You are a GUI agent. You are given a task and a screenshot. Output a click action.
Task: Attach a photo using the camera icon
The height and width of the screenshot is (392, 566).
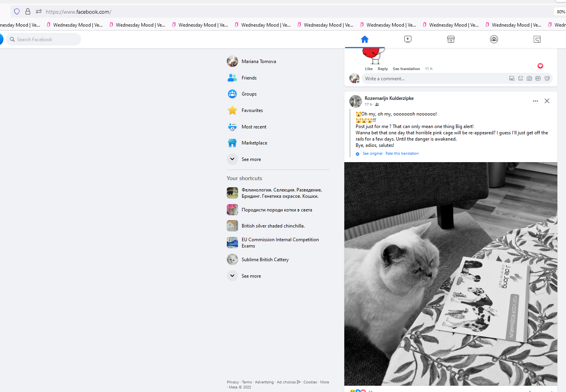(529, 78)
